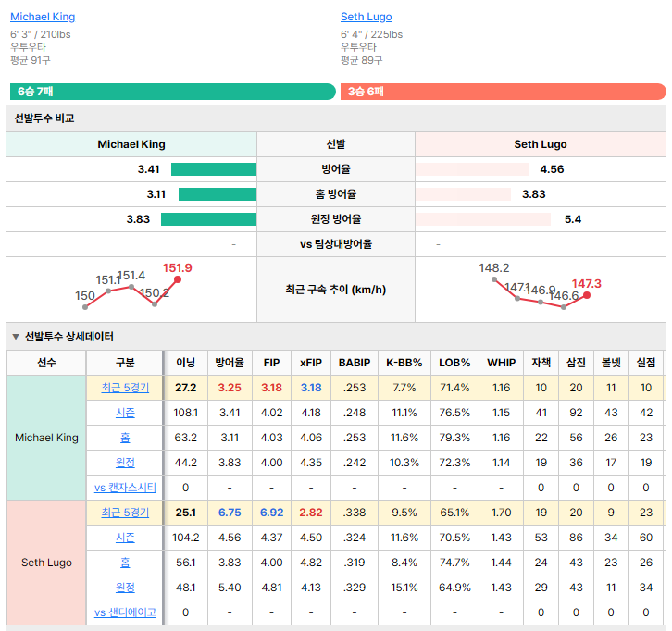Image resolution: width=672 pixels, height=631 pixels.
Task: Open Seth Lugo's 시즌 stats link
Action: pyautogui.click(x=125, y=538)
